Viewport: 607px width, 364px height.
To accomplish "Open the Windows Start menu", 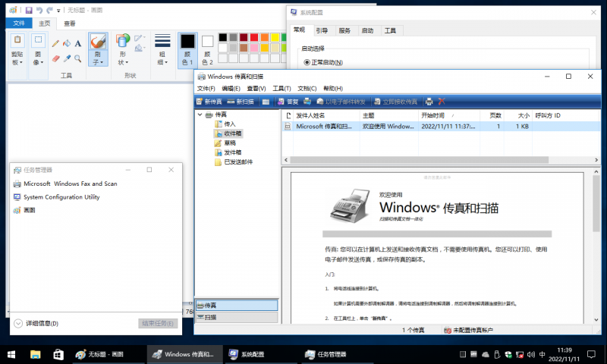I will coord(11,354).
